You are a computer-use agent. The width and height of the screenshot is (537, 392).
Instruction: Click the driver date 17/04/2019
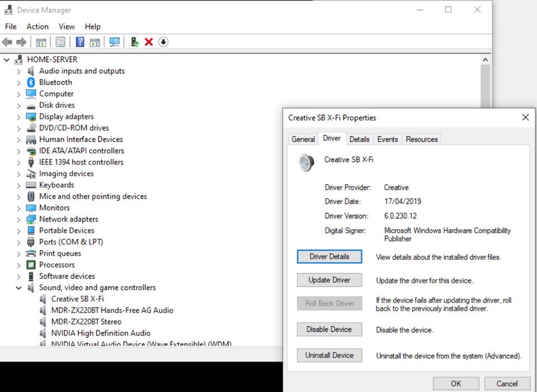click(x=402, y=201)
